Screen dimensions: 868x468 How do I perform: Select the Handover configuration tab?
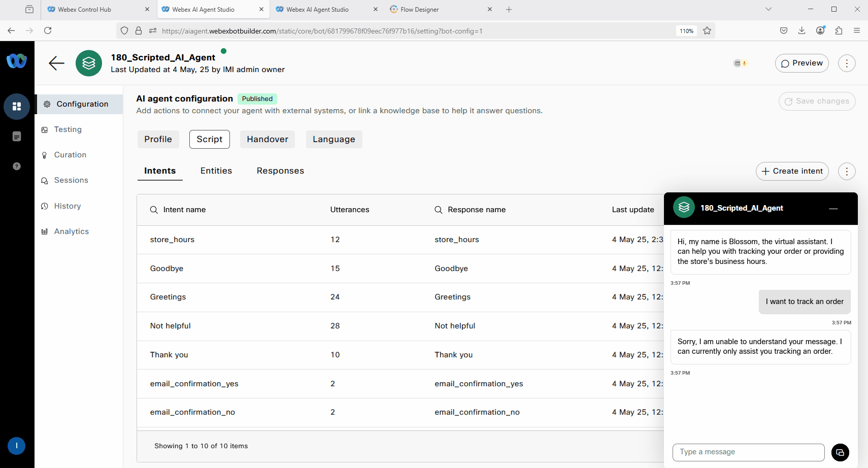[x=267, y=139]
